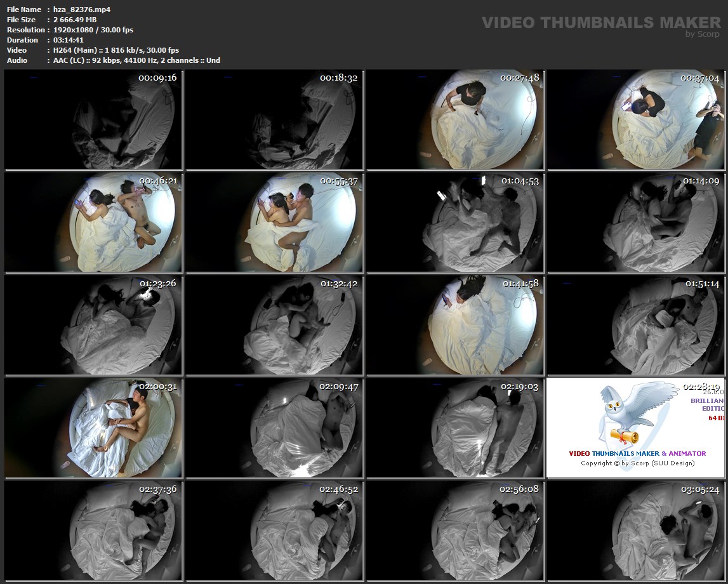Click the H264 (Main) video codec line

[x=116, y=50]
